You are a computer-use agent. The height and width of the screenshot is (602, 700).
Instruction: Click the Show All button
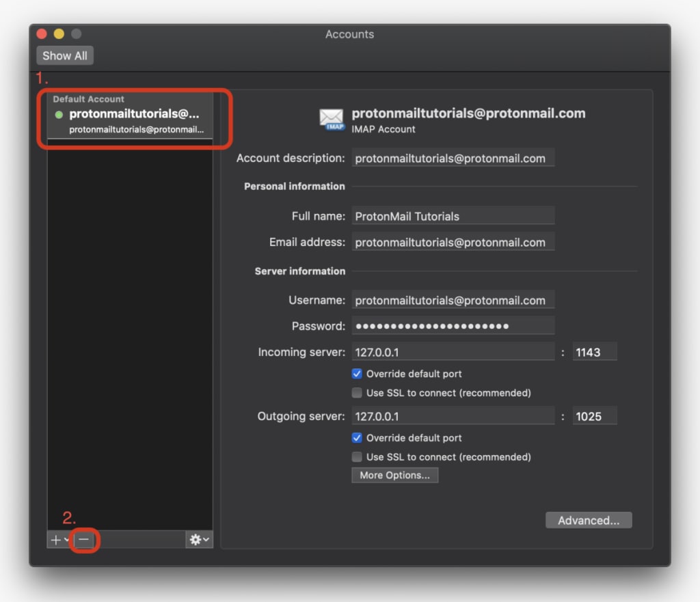pyautogui.click(x=65, y=56)
